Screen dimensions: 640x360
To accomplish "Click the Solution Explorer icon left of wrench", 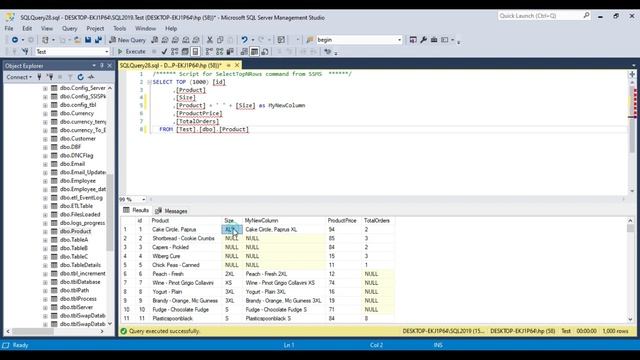I will coord(413,40).
